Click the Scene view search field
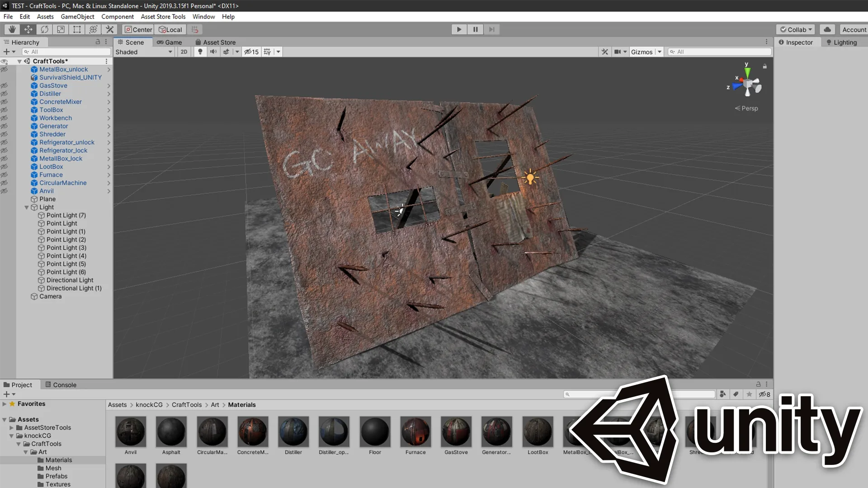This screenshot has height=488, width=868. click(719, 52)
